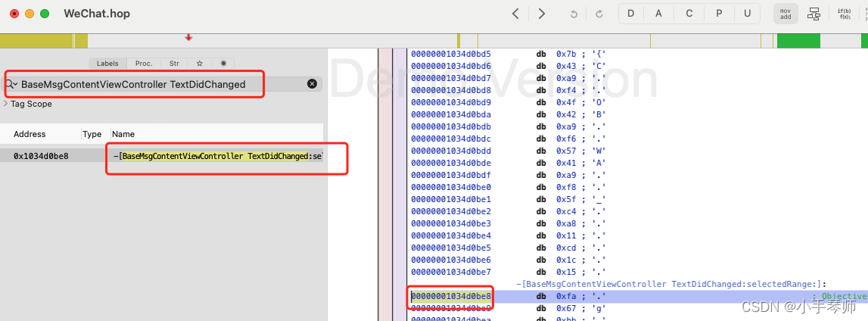Open the control flow graph view

(814, 14)
